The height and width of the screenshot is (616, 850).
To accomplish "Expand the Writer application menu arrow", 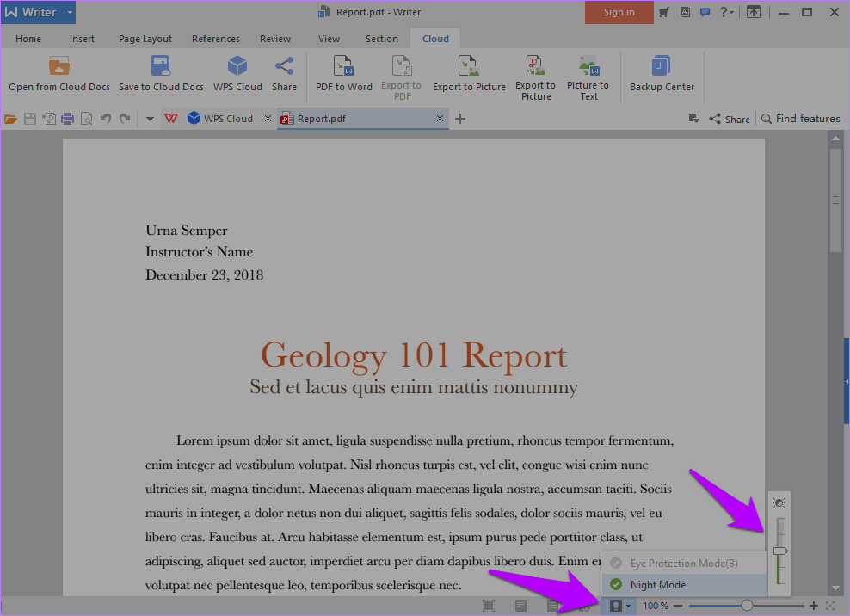I will tap(70, 12).
